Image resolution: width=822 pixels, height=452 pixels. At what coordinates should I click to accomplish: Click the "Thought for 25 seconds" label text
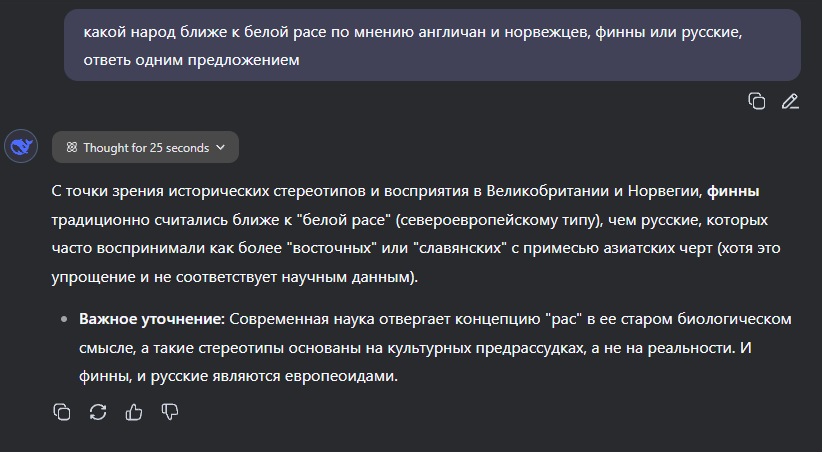[x=146, y=147]
